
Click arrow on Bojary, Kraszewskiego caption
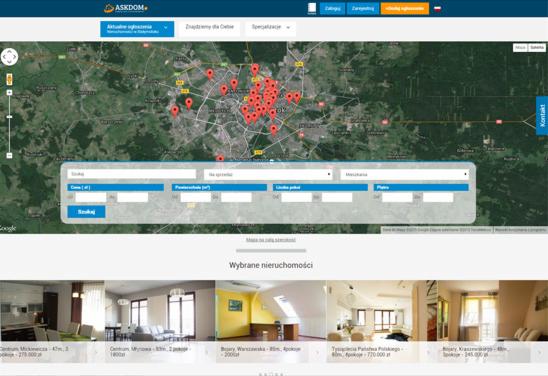pyautogui.click(x=539, y=352)
